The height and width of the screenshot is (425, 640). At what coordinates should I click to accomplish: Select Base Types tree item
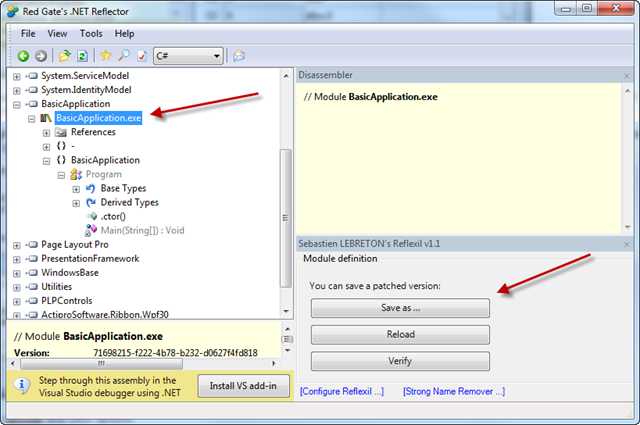tap(123, 188)
